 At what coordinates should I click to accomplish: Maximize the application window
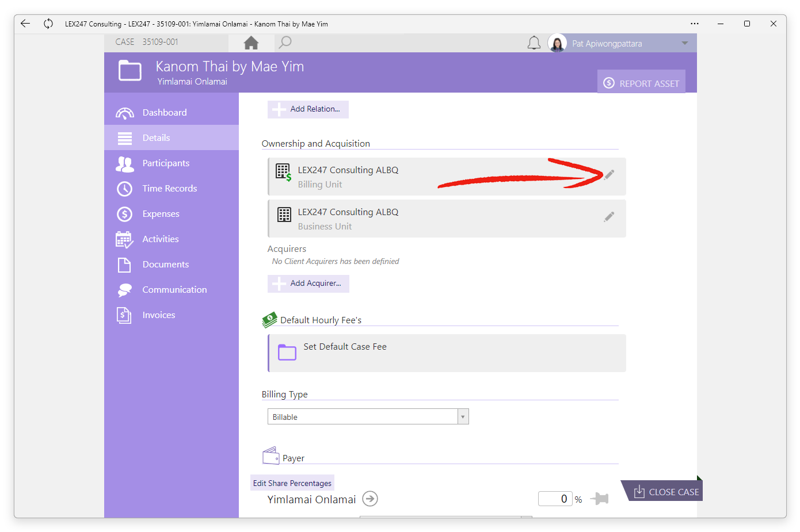tap(747, 24)
